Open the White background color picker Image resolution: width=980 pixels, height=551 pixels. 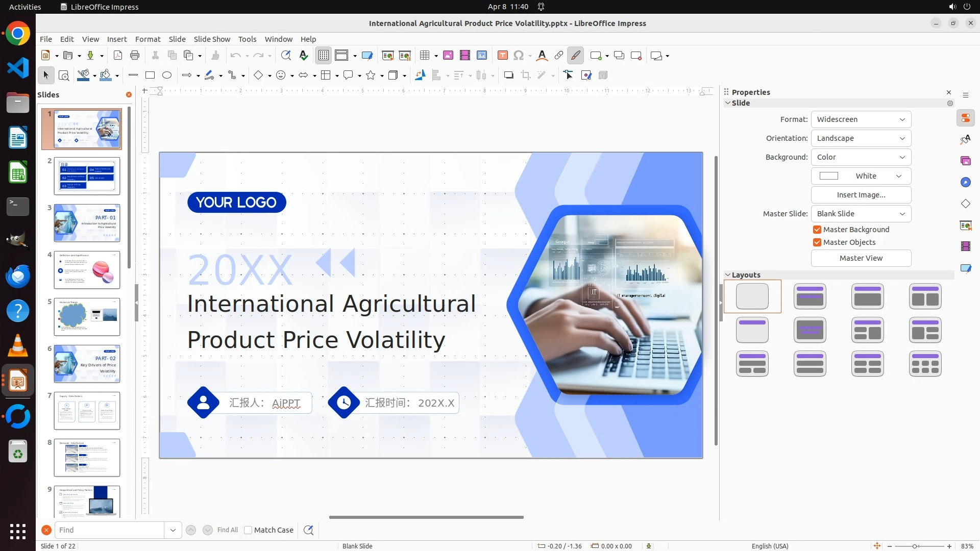click(x=861, y=176)
